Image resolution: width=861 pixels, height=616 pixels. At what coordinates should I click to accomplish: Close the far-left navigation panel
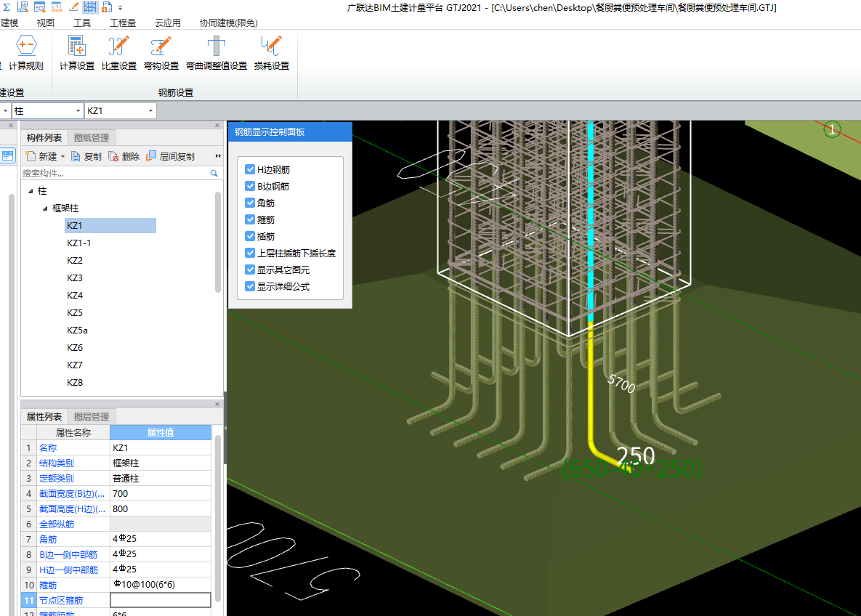coord(10,125)
